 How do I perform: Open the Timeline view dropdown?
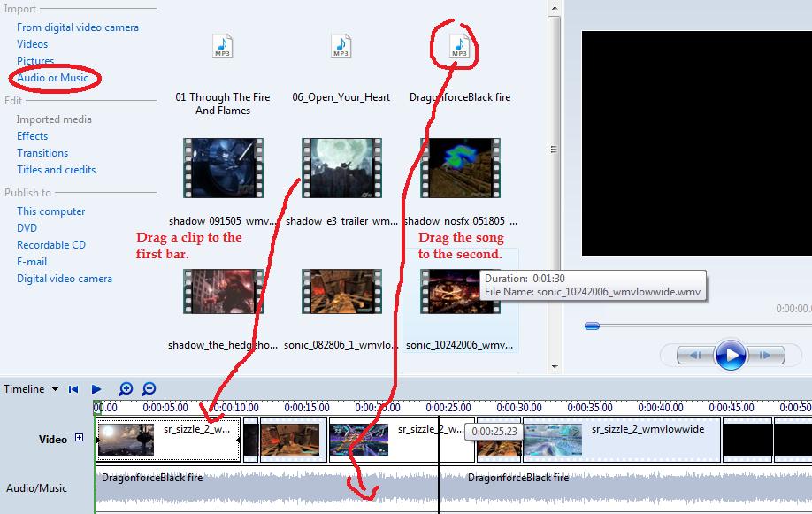(55, 389)
